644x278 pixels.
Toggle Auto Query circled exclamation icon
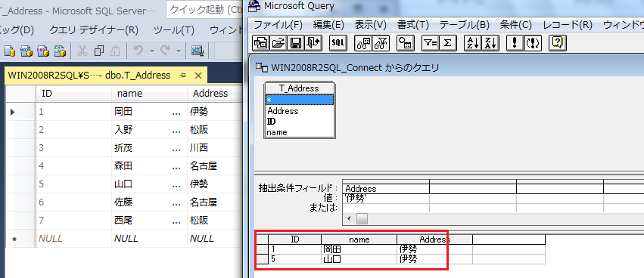tap(533, 42)
